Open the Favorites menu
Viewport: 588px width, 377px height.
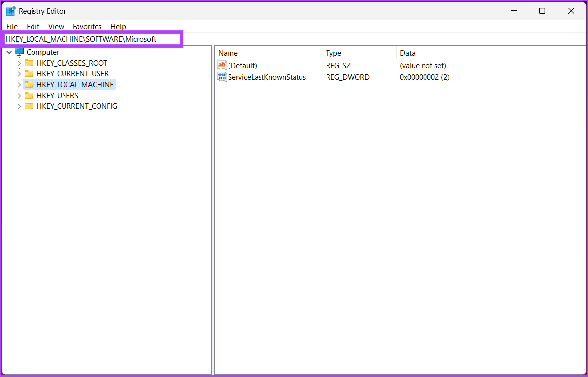pyautogui.click(x=87, y=26)
